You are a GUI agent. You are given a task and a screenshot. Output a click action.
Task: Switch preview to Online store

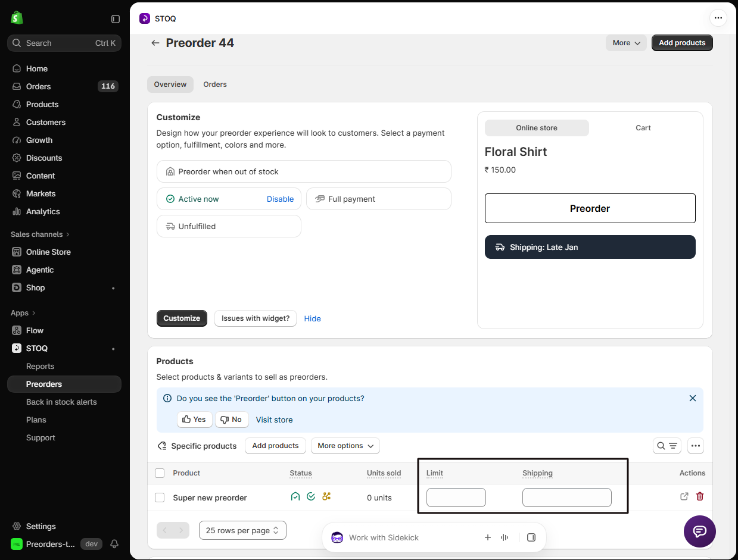[537, 128]
